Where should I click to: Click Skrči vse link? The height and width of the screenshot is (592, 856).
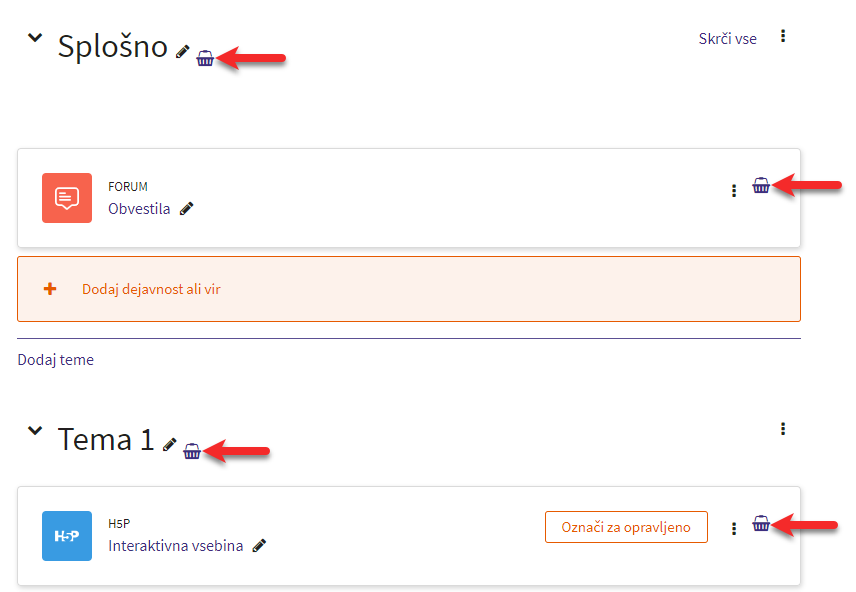point(728,39)
